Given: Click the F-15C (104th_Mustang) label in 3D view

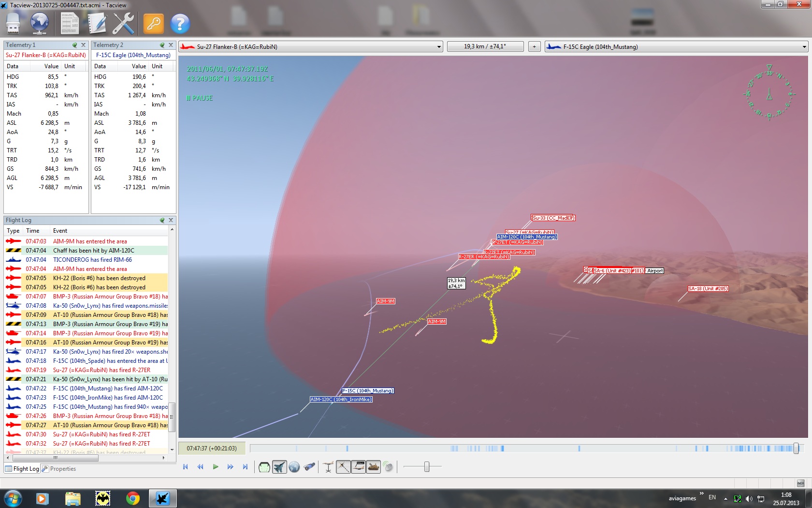Looking at the screenshot, I should (368, 391).
